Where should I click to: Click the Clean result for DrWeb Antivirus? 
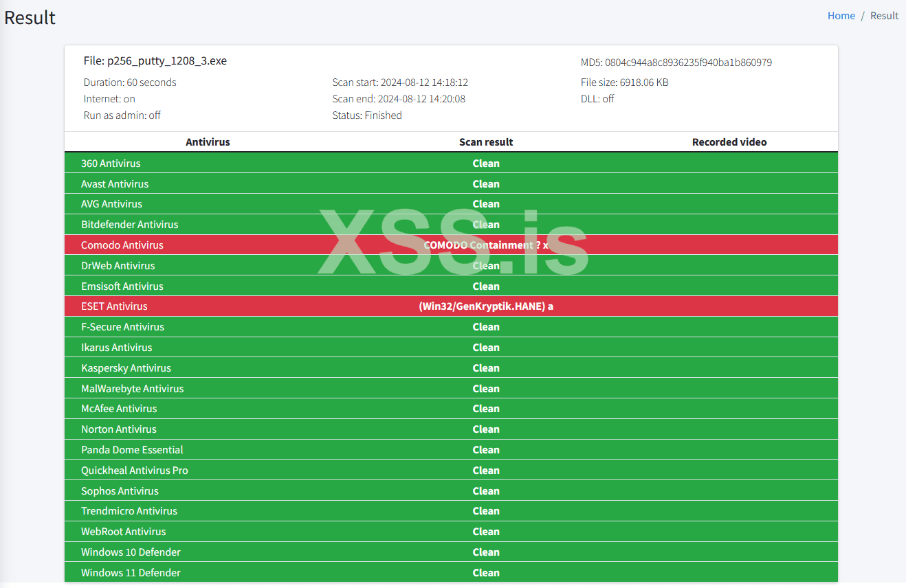click(x=486, y=266)
